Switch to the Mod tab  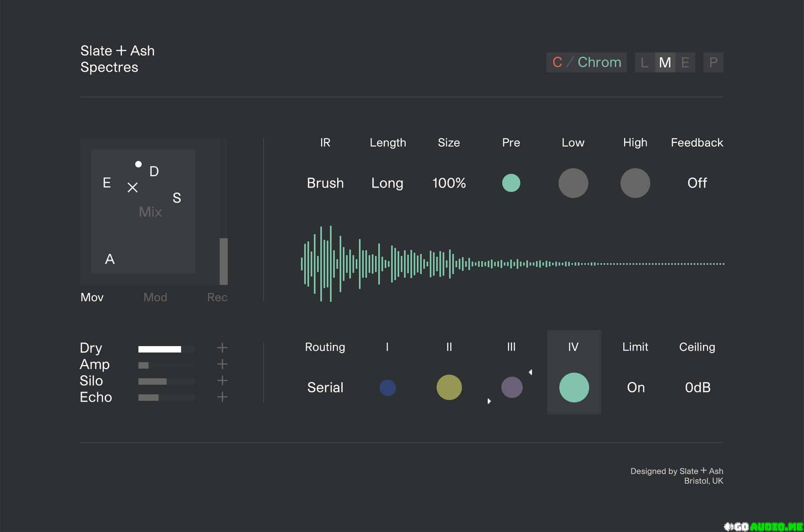(155, 297)
